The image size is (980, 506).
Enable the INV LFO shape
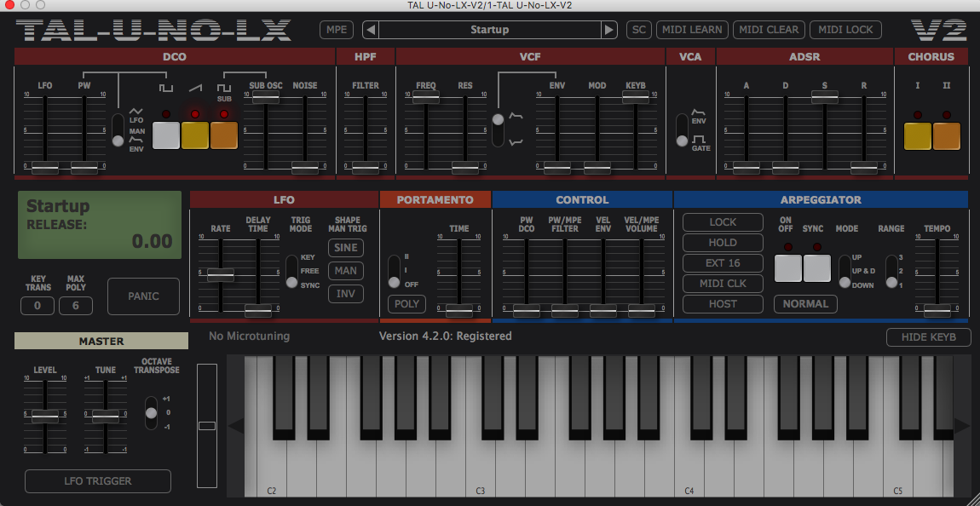click(x=345, y=293)
